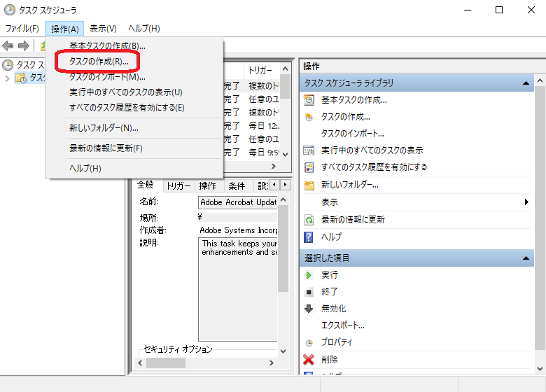Click the 基本タスクの作成 wizard icon in actions pane
The height and width of the screenshot is (392, 546).
[309, 100]
